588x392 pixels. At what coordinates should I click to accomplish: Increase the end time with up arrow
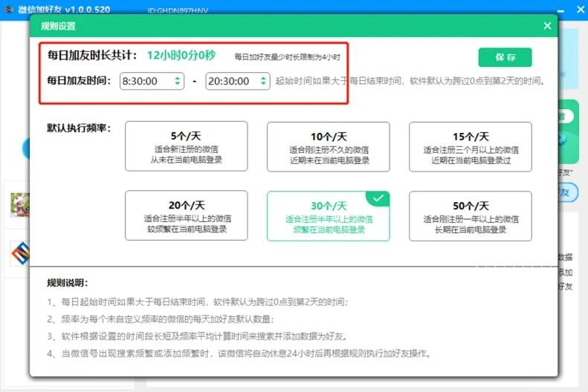tap(263, 78)
